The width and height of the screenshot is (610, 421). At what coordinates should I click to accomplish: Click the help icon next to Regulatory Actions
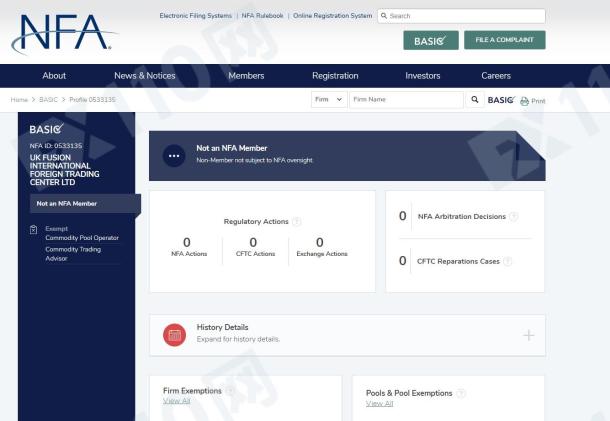(296, 221)
